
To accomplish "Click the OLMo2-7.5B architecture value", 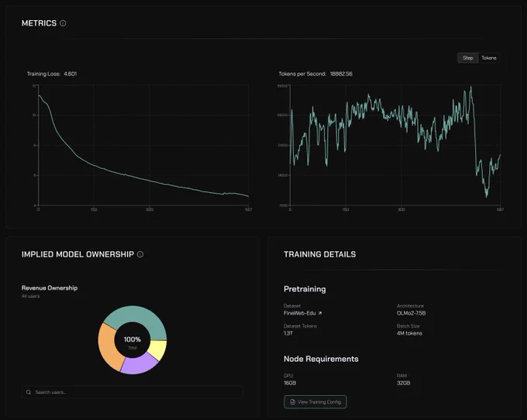I will [x=411, y=313].
